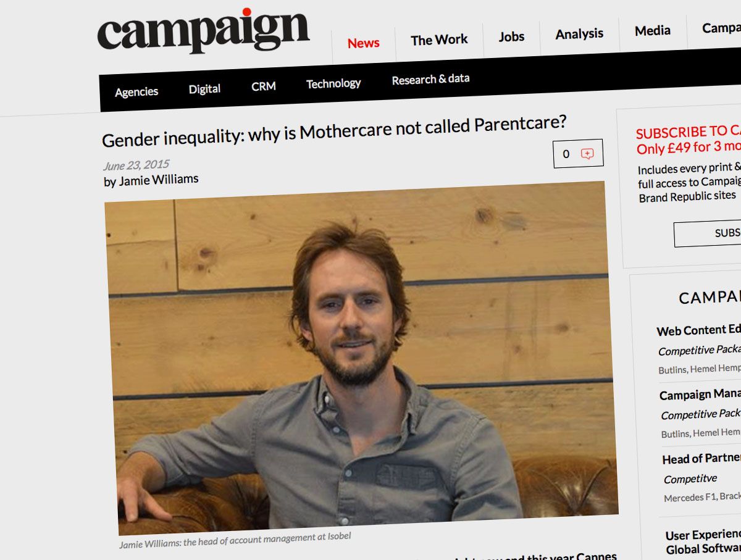Screen dimensions: 741x560
Task: Open the Web Content Editor job listing
Action: click(698, 330)
